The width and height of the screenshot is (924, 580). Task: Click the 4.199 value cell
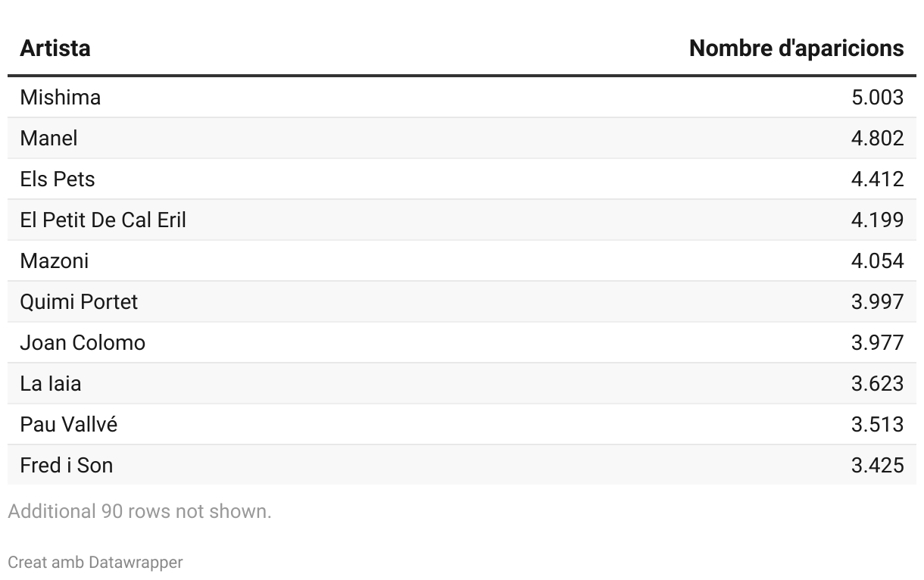[877, 220]
